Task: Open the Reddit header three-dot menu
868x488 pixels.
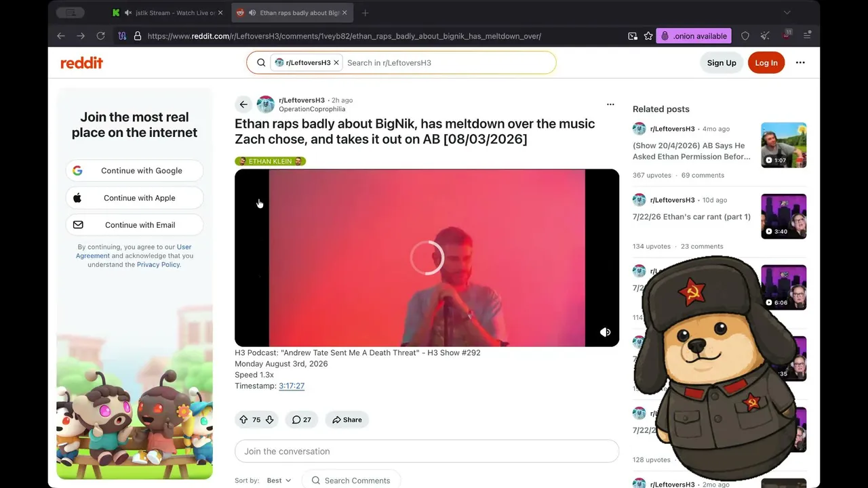Action: (x=800, y=63)
